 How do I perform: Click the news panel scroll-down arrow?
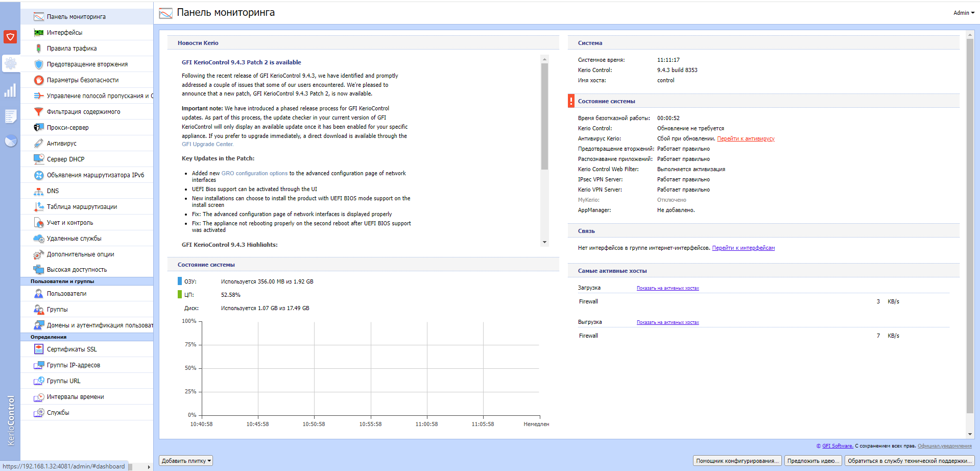click(x=544, y=242)
